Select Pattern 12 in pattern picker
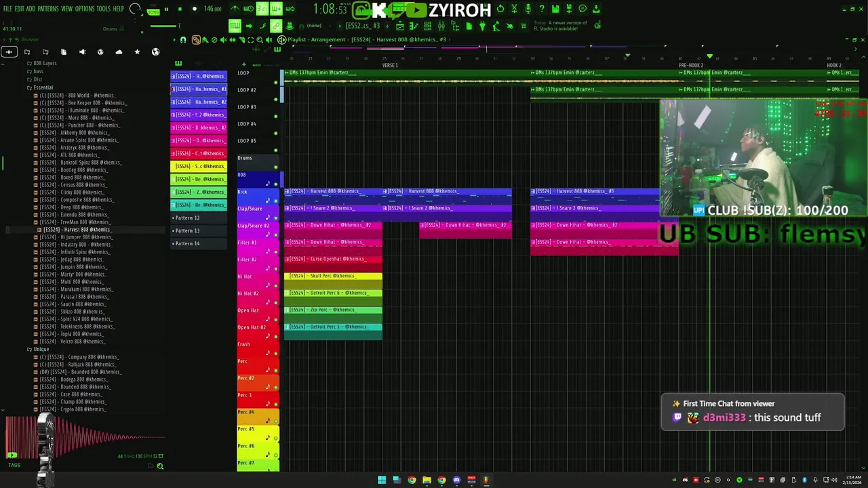Viewport: 868px width, 488px height. tap(198, 218)
